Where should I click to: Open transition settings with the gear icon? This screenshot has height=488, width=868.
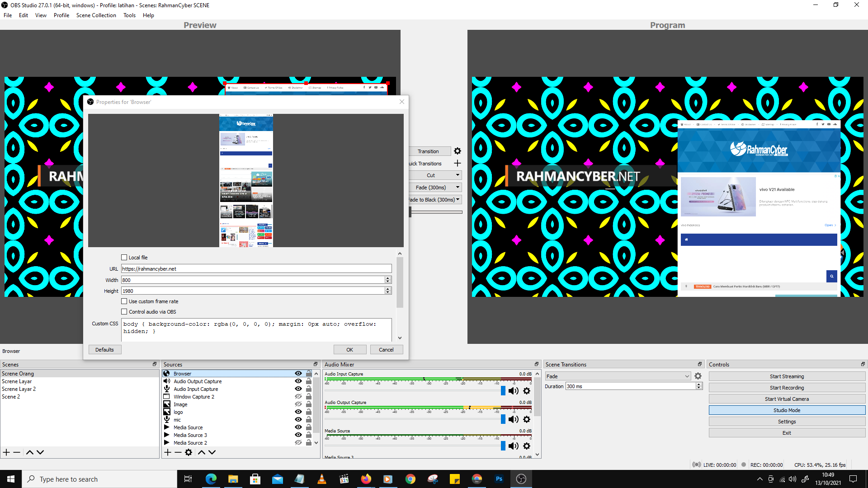point(458,151)
